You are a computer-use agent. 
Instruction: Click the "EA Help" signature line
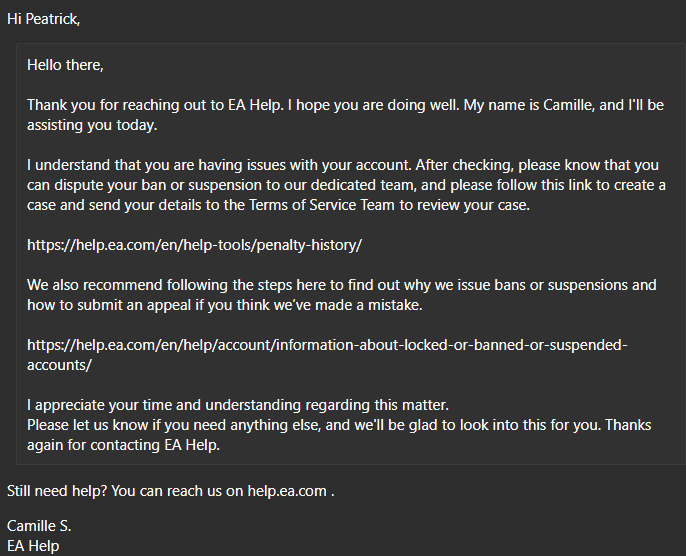(33, 546)
